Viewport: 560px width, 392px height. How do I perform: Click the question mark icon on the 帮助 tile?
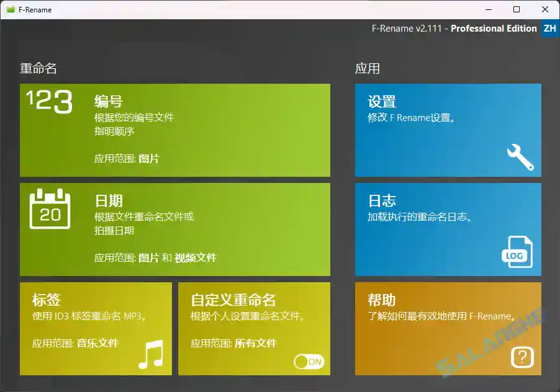coord(522,357)
